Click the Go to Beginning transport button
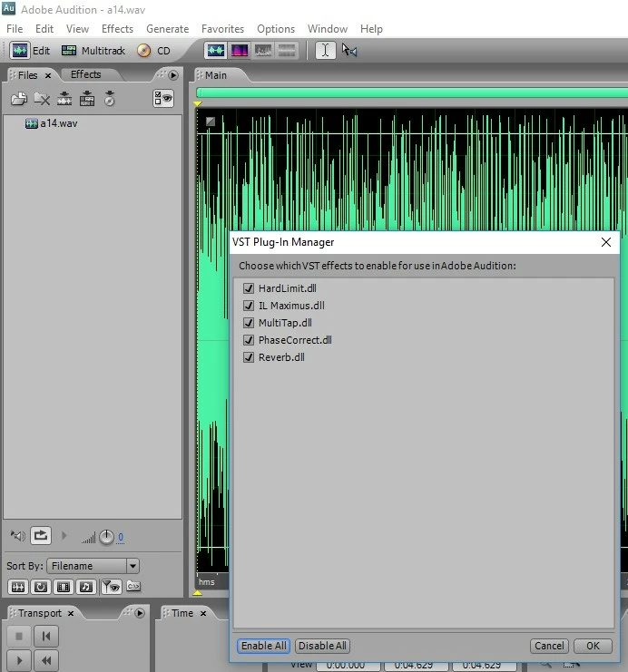 pyautogui.click(x=46, y=637)
